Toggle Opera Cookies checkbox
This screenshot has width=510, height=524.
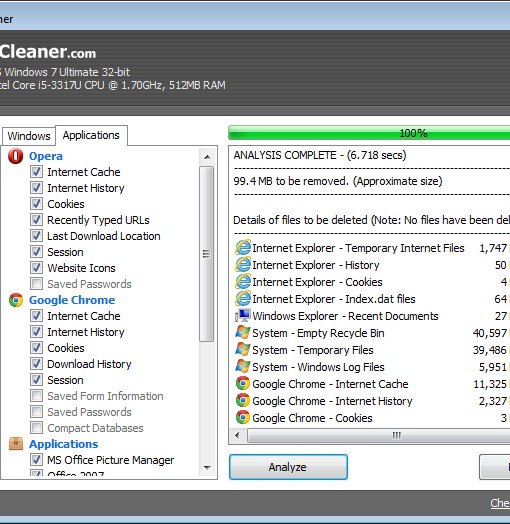[36, 204]
